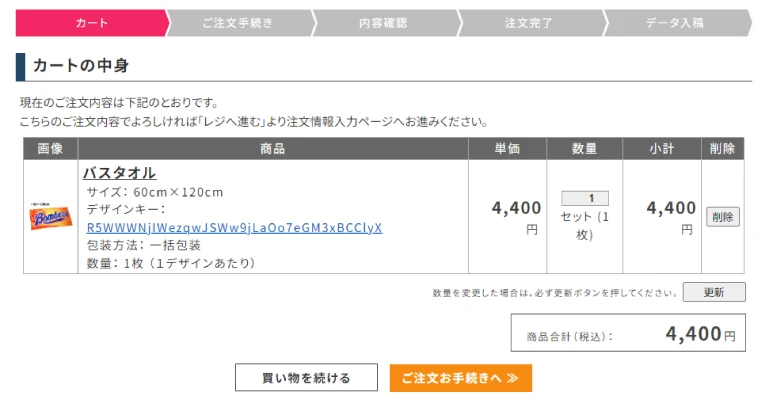This screenshot has height=408, width=769.
Task: Click the 画像 column header
Action: [x=50, y=149]
